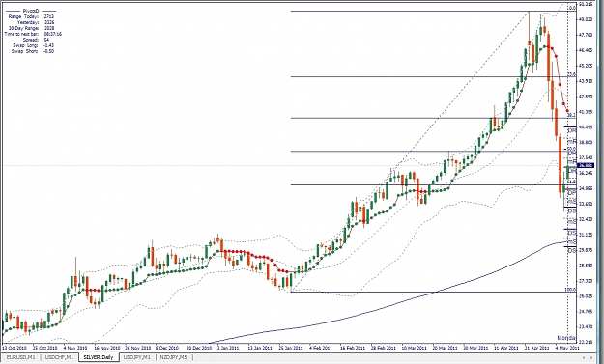Click the right tab-scroll arrow
Screen dimensions: 604x364
point(593,358)
